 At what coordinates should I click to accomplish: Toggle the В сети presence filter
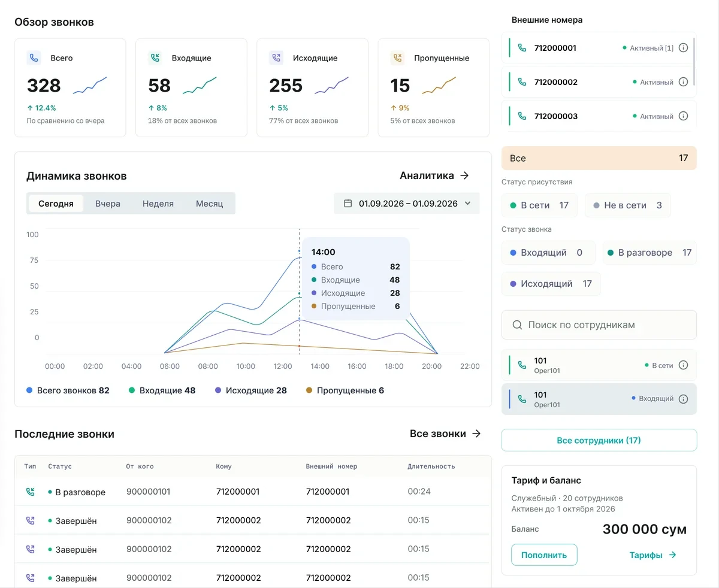point(539,205)
